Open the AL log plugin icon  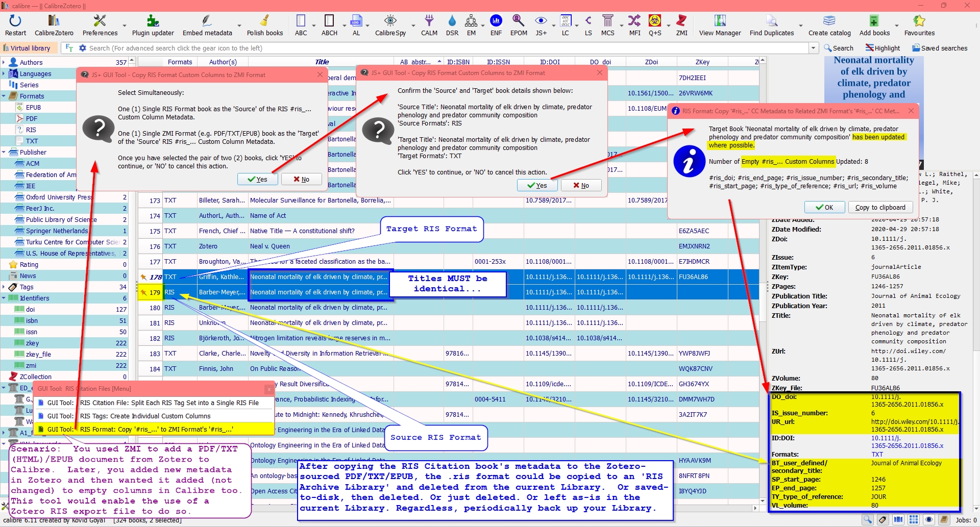(356, 21)
